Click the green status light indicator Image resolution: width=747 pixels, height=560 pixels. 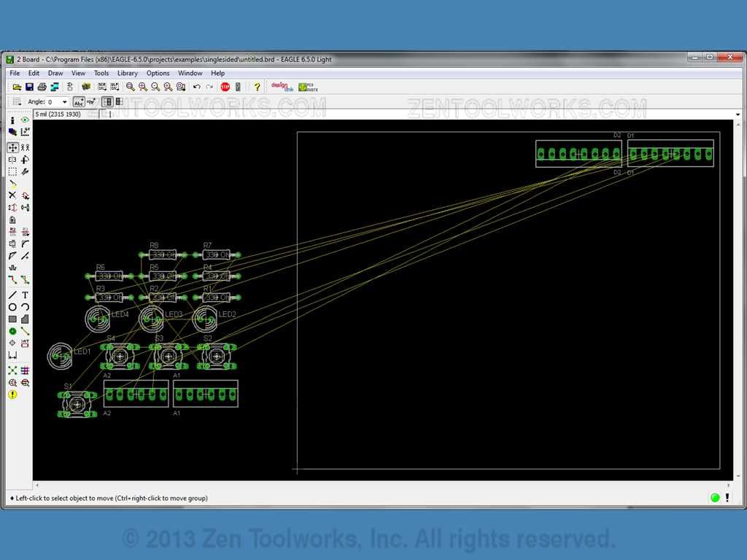[x=715, y=497]
